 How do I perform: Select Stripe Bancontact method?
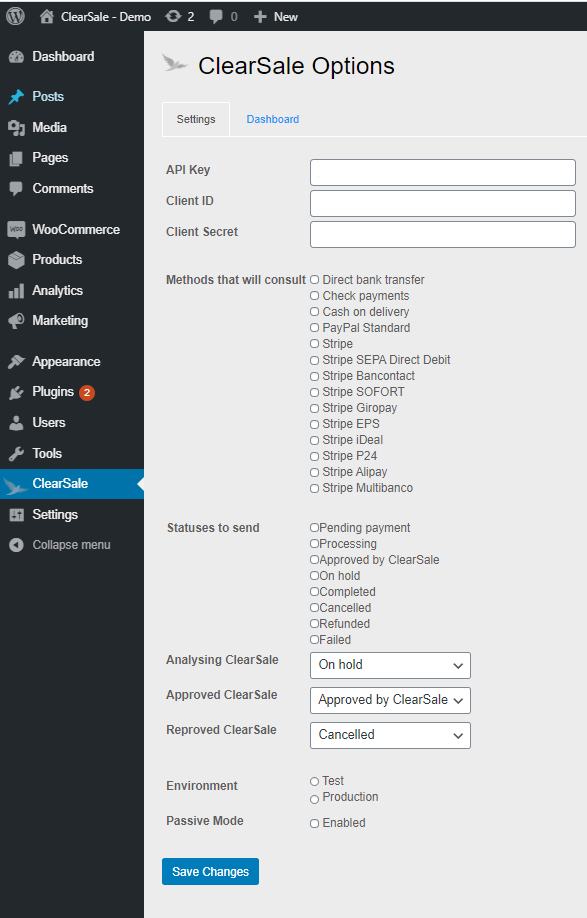(314, 376)
